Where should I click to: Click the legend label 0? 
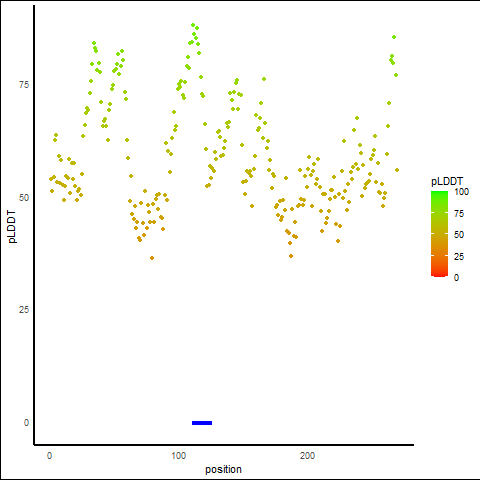point(456,278)
